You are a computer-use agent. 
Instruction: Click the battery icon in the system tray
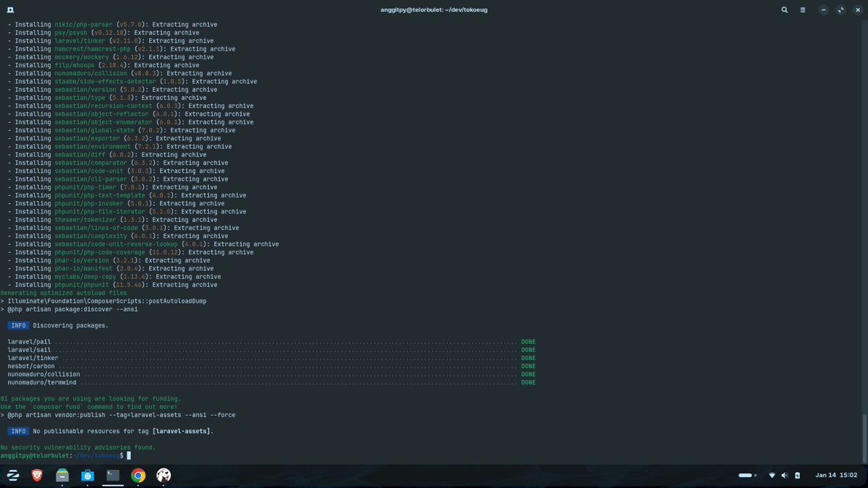[797, 475]
